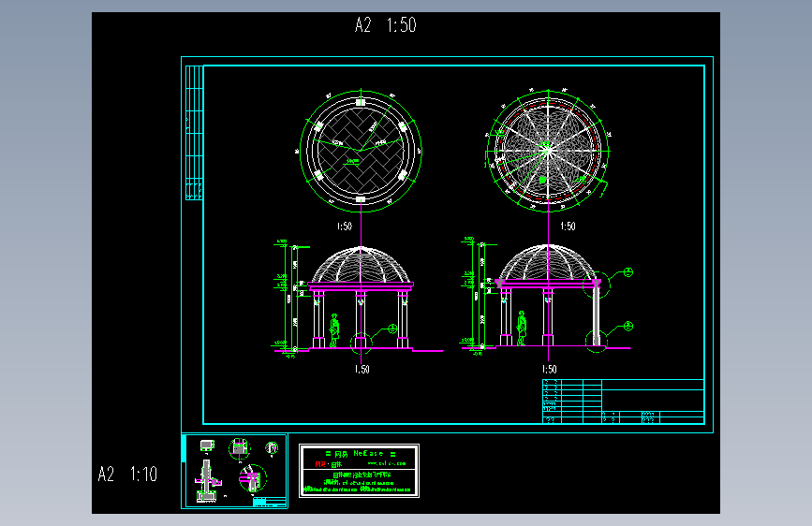Select the human figure in right section
This screenshot has height=526, width=812.
[522, 329]
